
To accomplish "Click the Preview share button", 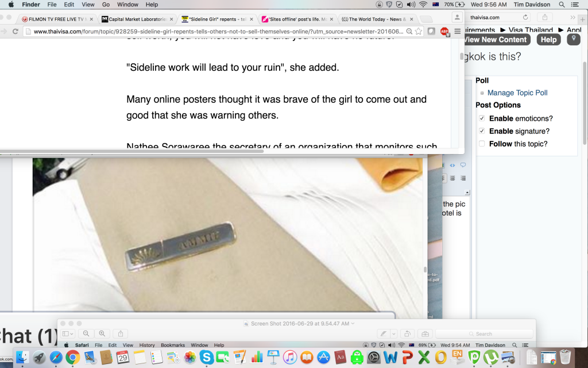I will 121,333.
